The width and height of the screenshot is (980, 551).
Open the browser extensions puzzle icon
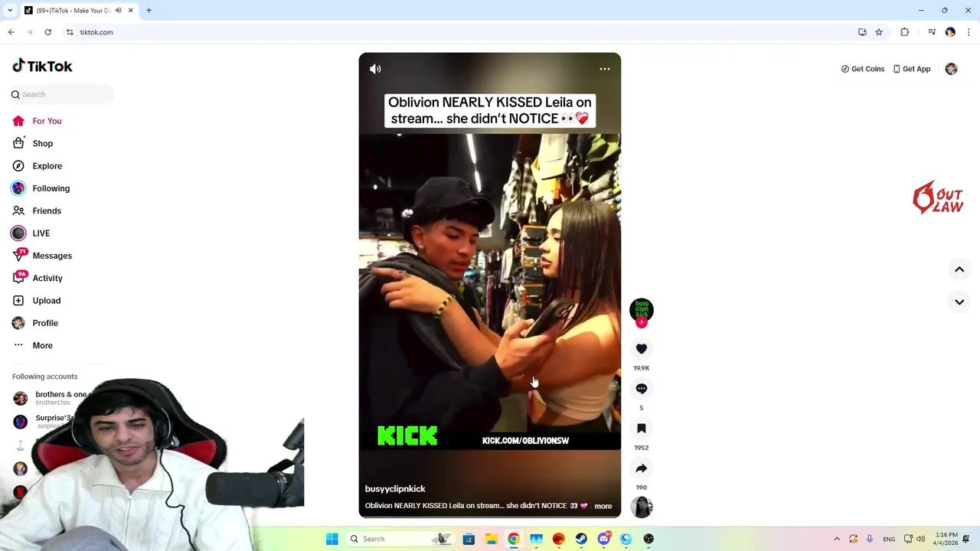[905, 32]
